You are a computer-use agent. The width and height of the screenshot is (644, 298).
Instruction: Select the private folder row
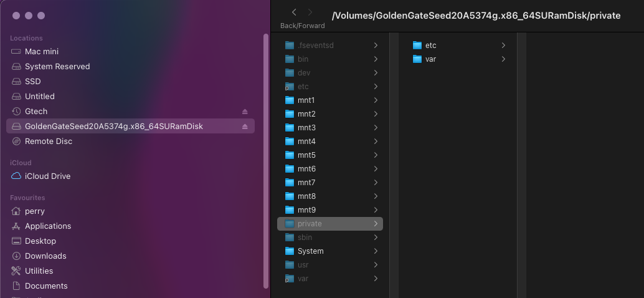click(330, 224)
